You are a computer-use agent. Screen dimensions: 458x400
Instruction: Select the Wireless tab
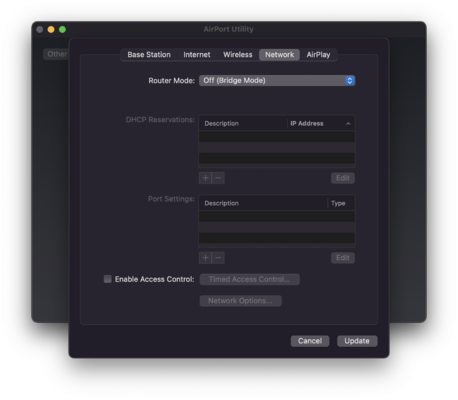(238, 55)
